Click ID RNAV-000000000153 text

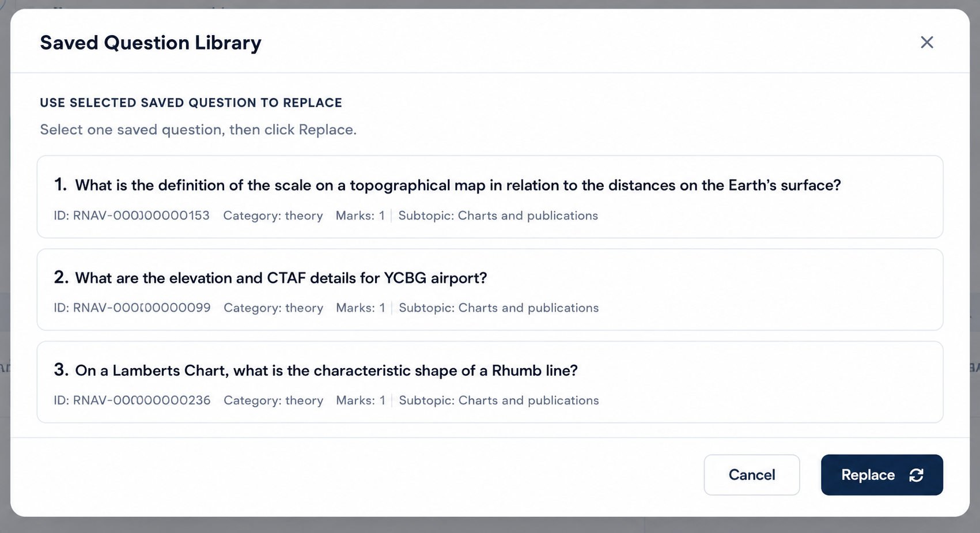[131, 216]
